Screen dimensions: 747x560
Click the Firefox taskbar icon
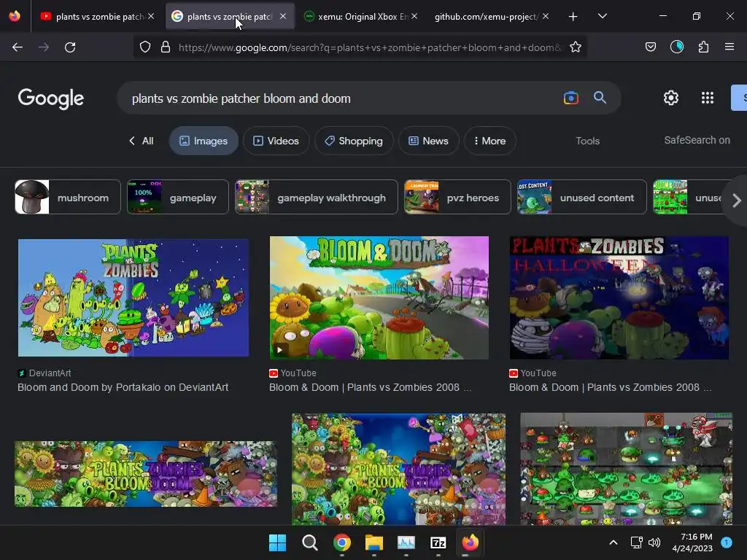471,542
